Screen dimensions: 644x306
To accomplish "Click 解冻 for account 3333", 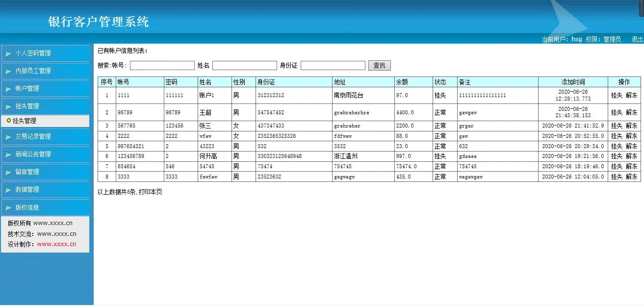I will point(632,177).
